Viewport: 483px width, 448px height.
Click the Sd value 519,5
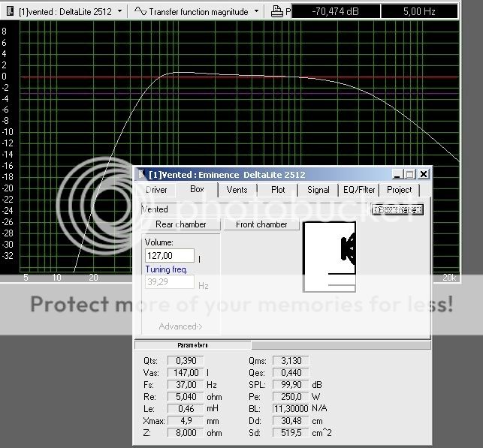tap(291, 432)
